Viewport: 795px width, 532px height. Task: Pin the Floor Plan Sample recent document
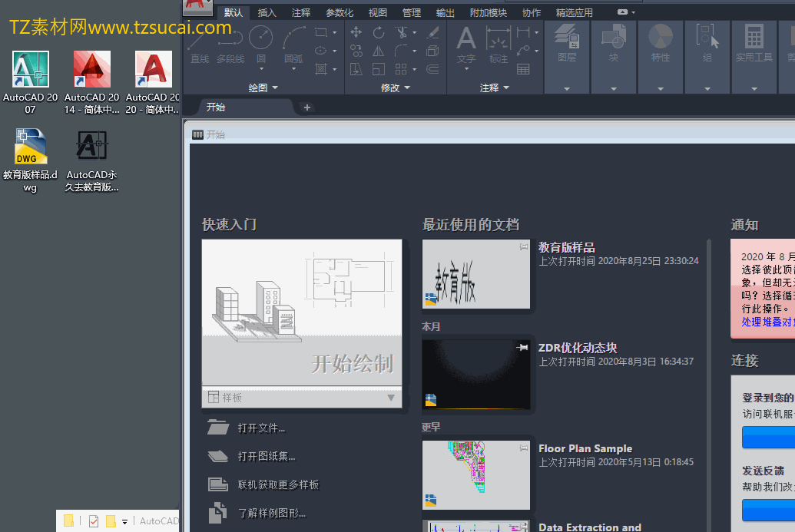click(523, 448)
